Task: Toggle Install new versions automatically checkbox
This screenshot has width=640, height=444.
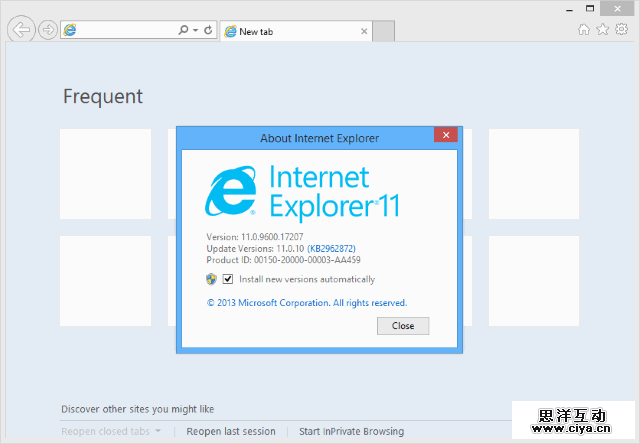Action: [x=228, y=279]
